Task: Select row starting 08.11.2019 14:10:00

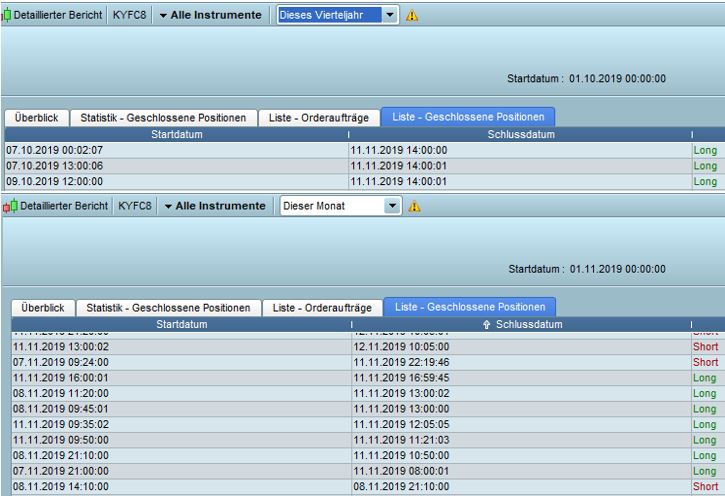Action: click(x=368, y=487)
